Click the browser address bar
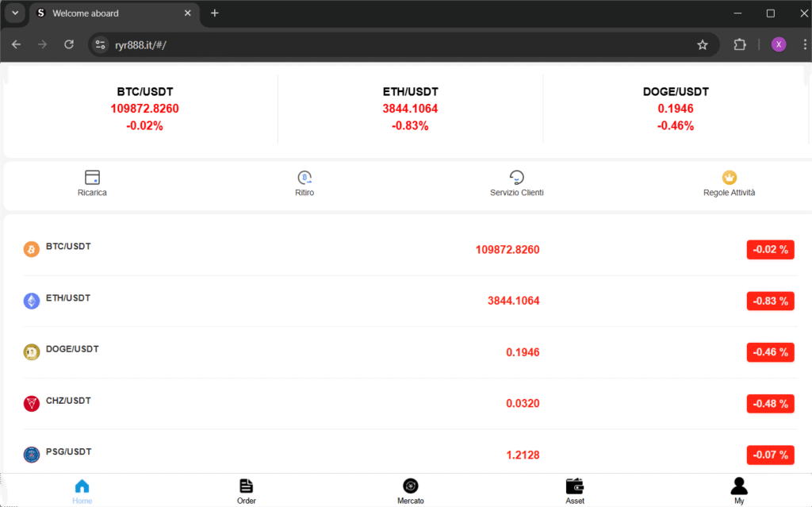This screenshot has width=812, height=507. click(x=396, y=45)
